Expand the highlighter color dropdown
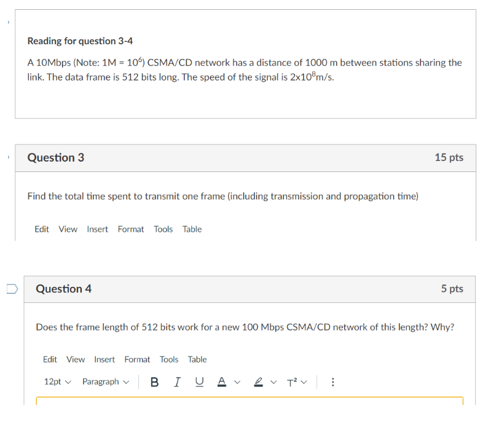The width and height of the screenshot is (504, 424). [x=273, y=382]
